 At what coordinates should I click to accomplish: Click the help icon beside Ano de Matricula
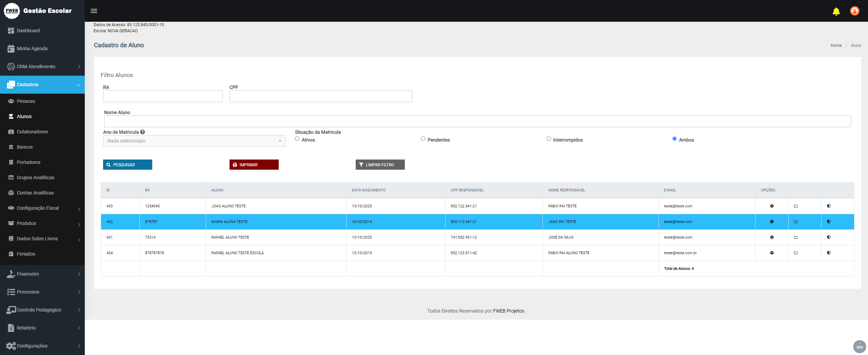143,132
